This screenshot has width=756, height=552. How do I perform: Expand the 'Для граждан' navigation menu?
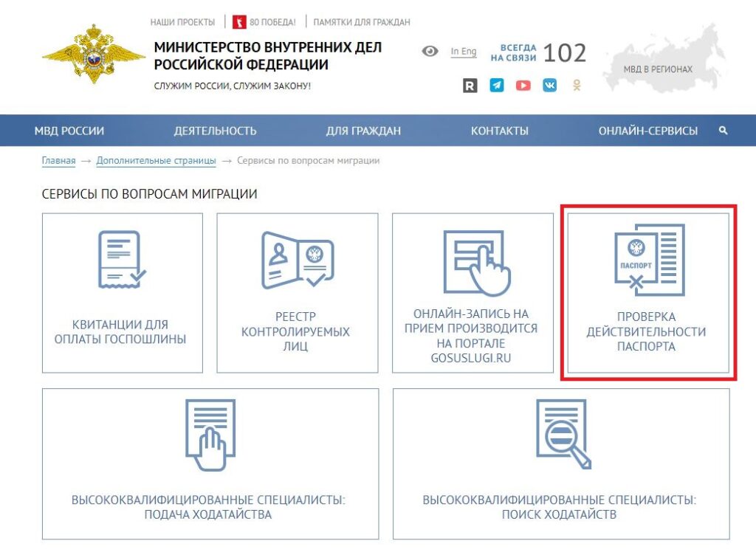tap(363, 131)
